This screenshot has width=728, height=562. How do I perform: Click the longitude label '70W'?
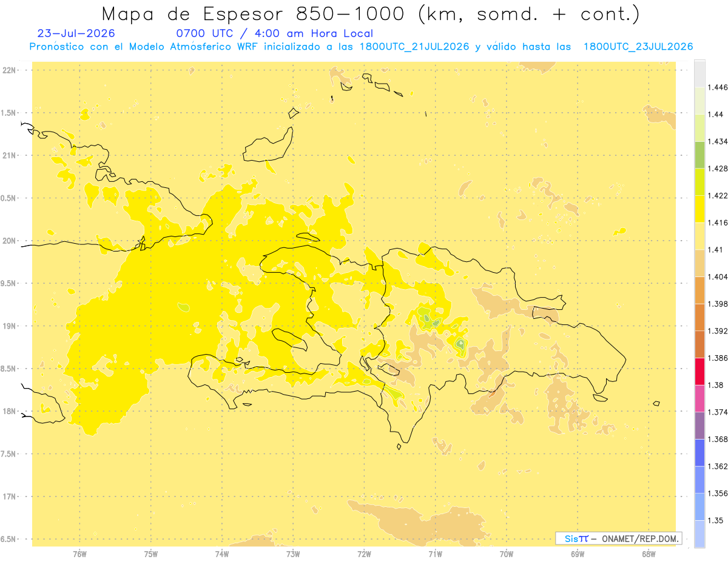click(x=507, y=554)
